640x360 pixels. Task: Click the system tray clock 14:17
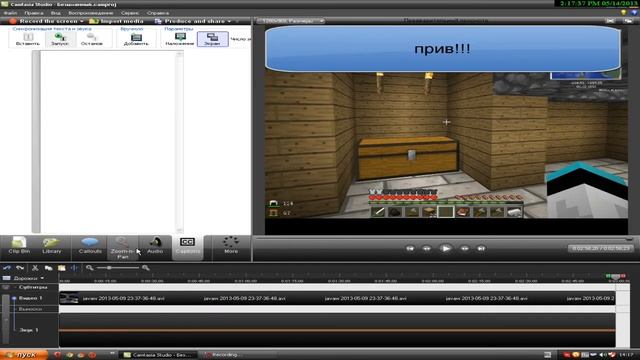627,355
